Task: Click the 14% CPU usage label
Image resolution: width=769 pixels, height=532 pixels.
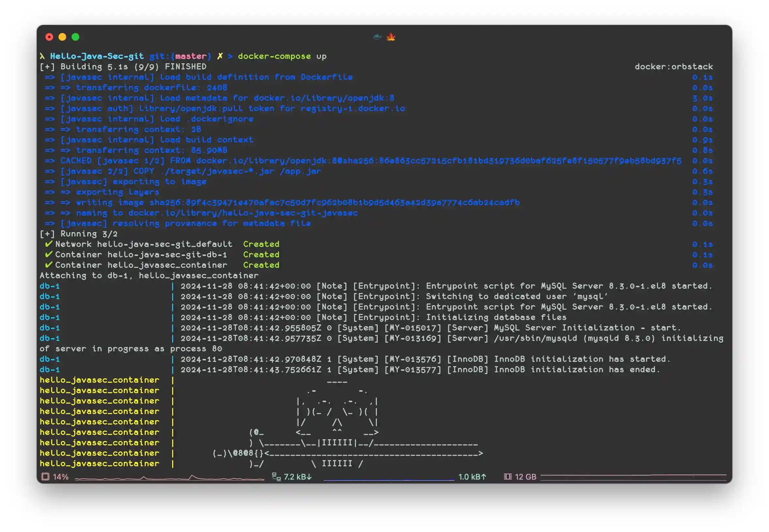Action: [61, 477]
